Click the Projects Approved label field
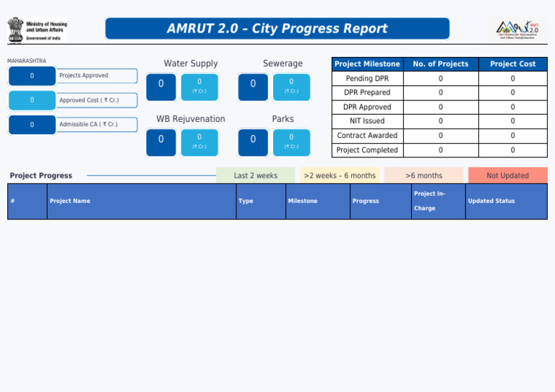Image resolution: width=555 pixels, height=392 pixels. 97,76
